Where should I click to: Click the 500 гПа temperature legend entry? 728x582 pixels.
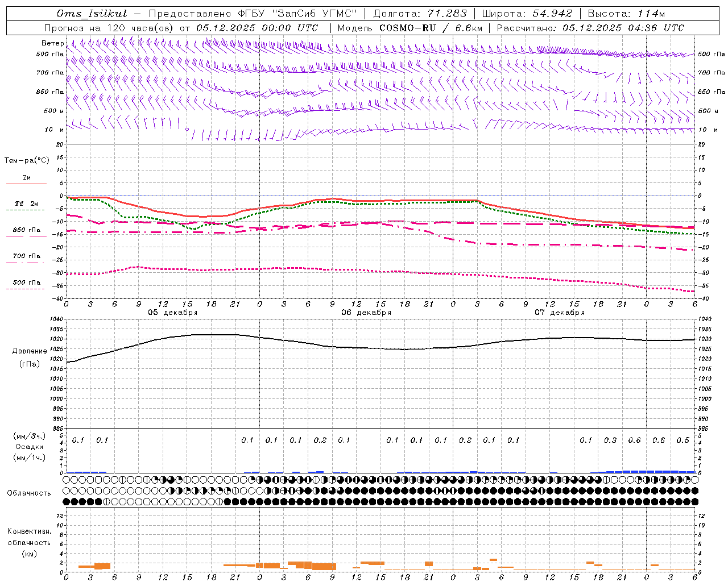[x=26, y=282]
